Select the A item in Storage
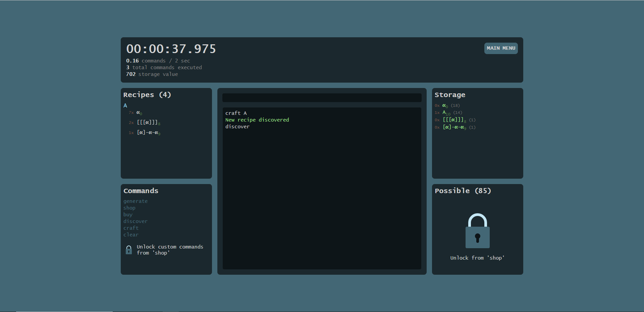 pos(446,113)
